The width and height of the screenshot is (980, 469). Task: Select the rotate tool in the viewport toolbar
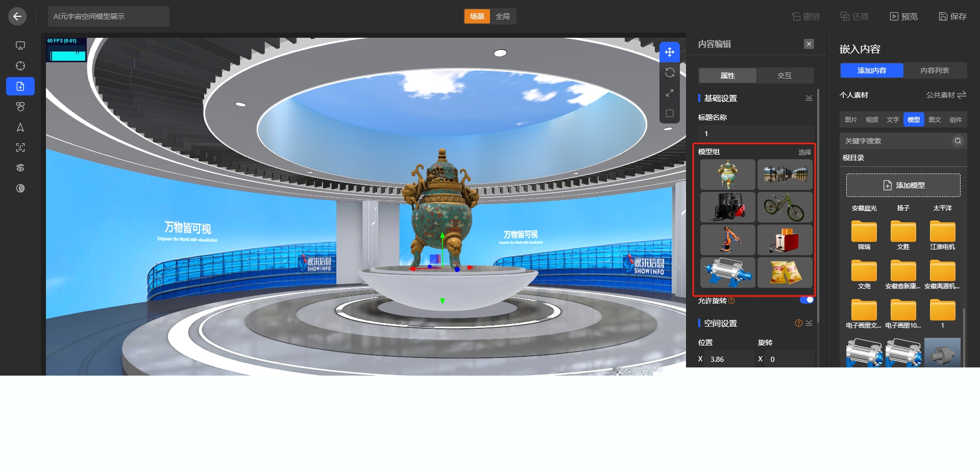[670, 72]
